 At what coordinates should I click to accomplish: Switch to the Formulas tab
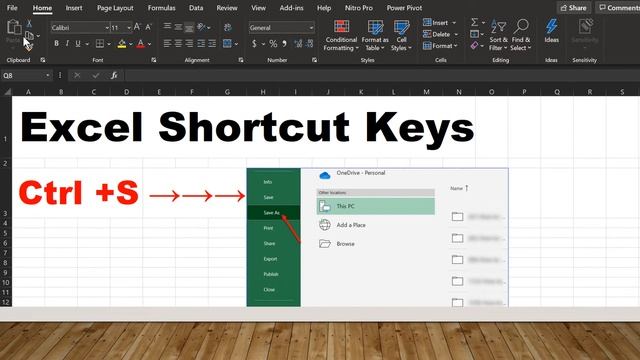tap(162, 8)
